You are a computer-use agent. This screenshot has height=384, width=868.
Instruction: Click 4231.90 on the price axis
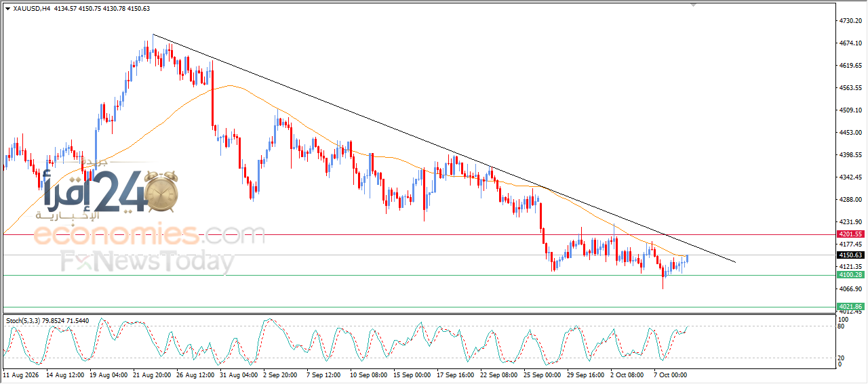(x=850, y=222)
